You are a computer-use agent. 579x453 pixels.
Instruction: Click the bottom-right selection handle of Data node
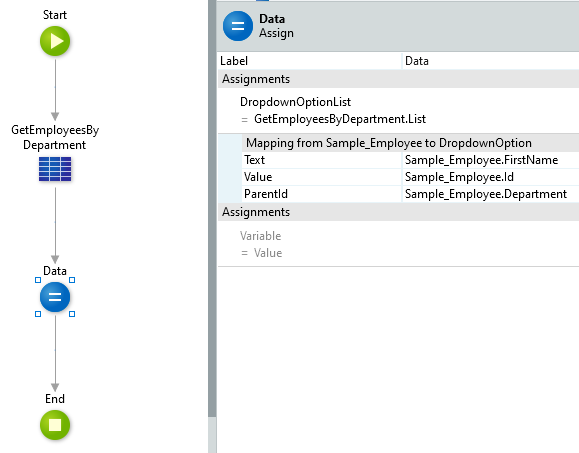[x=72, y=314]
